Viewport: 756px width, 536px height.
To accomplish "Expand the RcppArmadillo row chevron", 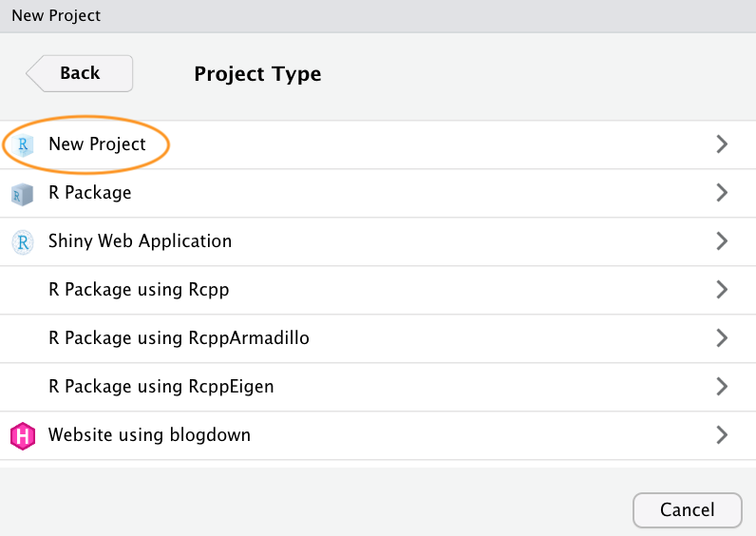I will 722,338.
